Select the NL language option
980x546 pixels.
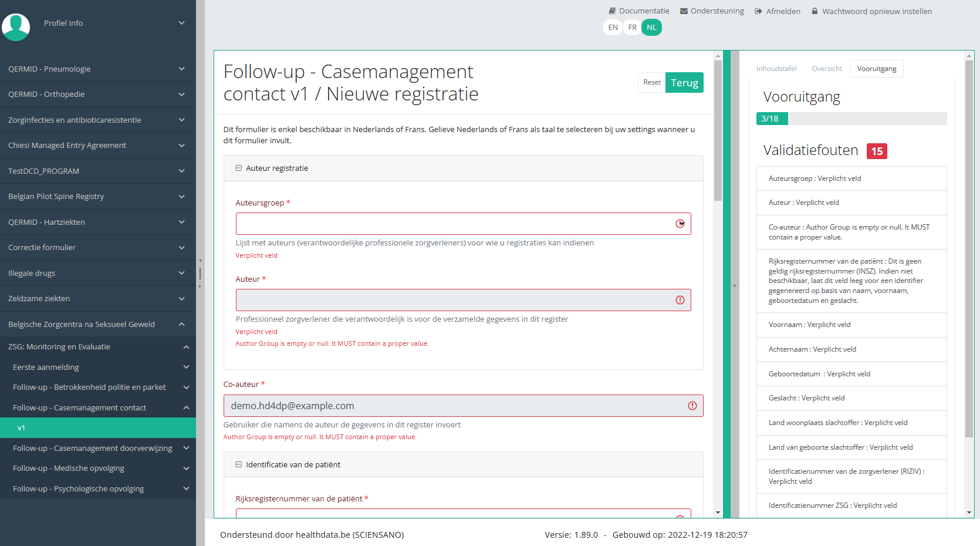pyautogui.click(x=651, y=28)
